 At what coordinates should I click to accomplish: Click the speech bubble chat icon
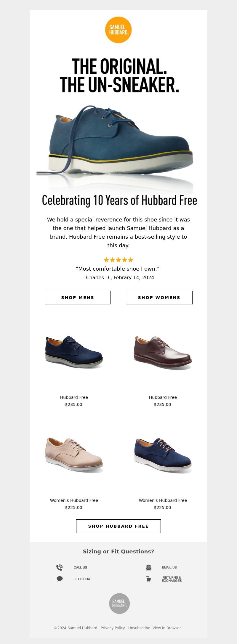[x=60, y=579]
